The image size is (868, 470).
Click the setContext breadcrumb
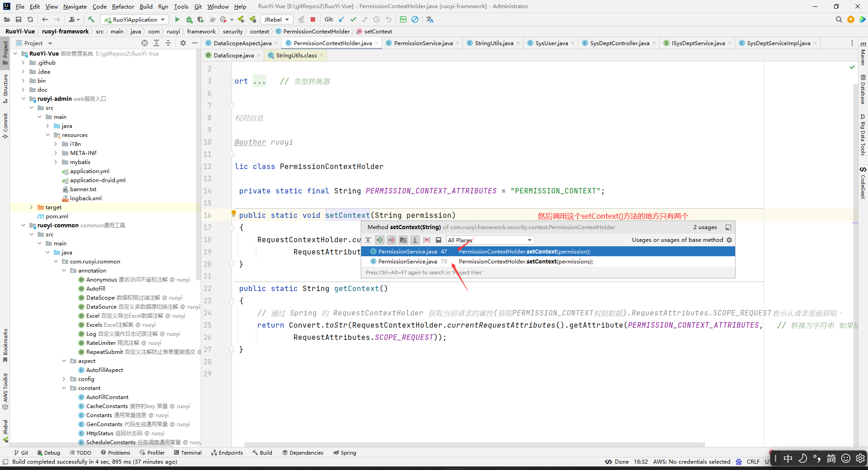[374, 31]
